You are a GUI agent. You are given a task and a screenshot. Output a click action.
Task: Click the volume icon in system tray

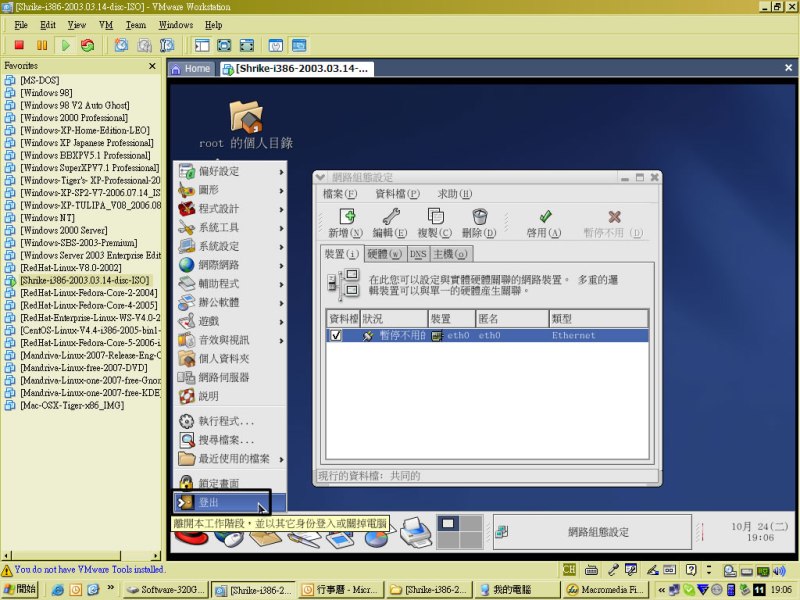(780, 570)
